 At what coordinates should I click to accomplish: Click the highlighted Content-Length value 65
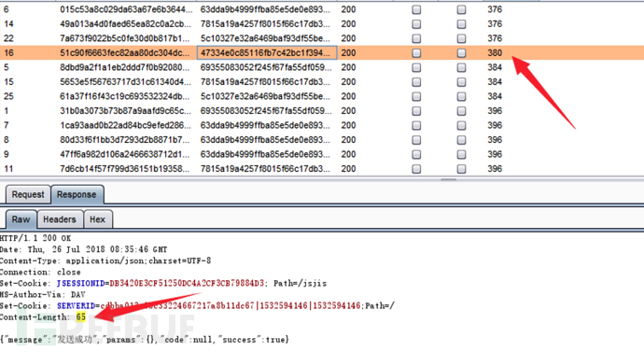pos(81,317)
